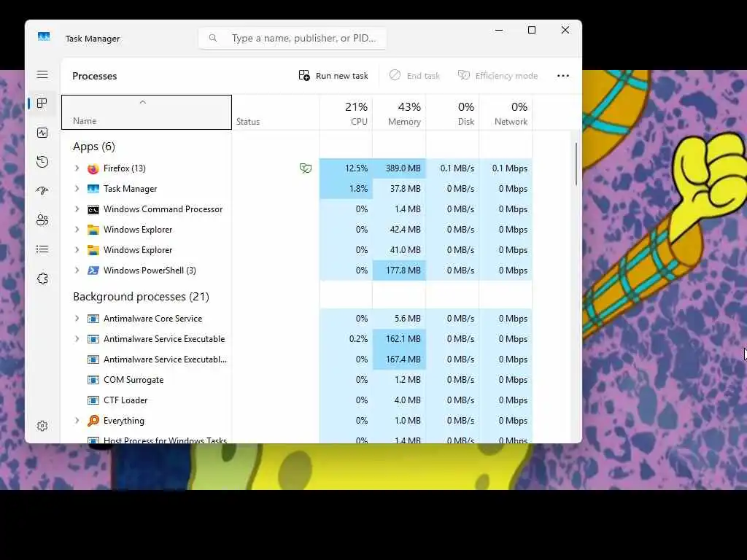Click the CTF Loader process icon
Image resolution: width=747 pixels, height=560 pixels.
pos(93,400)
